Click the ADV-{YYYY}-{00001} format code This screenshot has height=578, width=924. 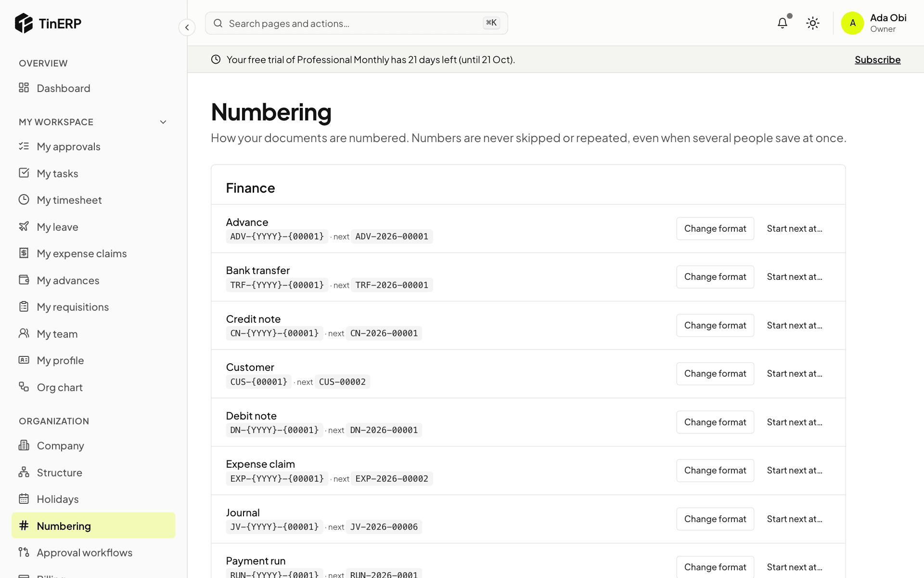coord(277,236)
